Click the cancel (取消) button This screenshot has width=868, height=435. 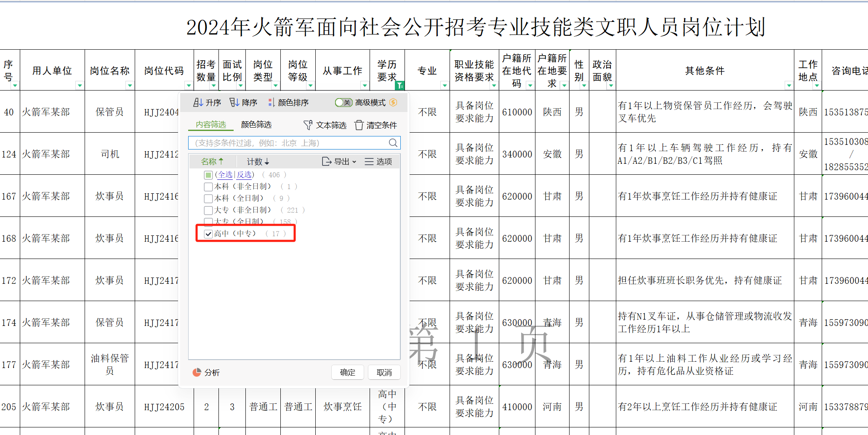click(x=384, y=372)
